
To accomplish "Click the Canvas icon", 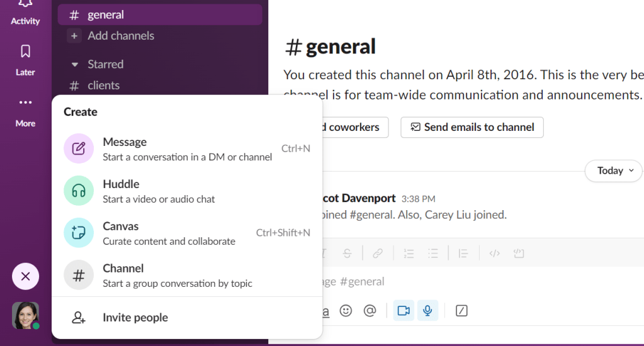I will tap(79, 233).
